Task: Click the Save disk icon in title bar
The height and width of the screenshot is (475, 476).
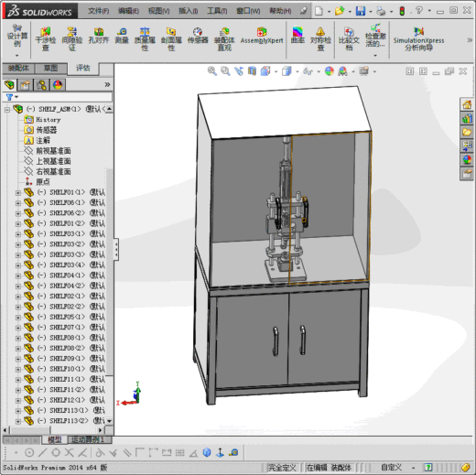Action: point(361,11)
